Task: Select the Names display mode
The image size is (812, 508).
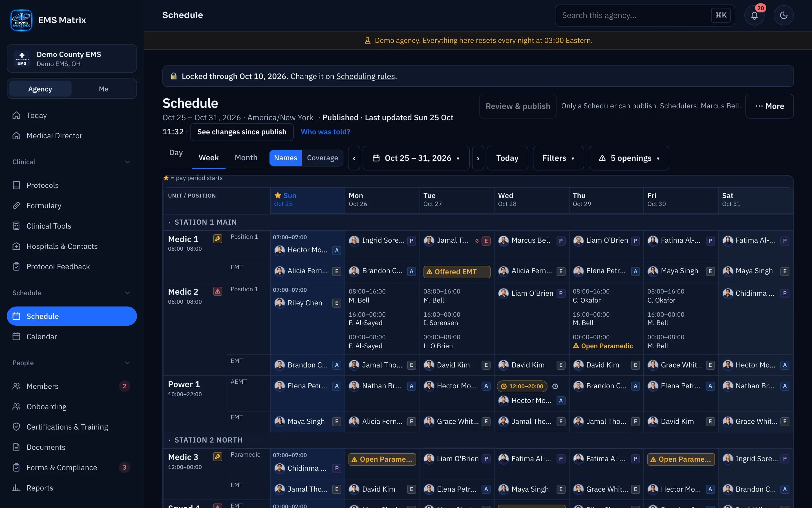Action: (285, 158)
